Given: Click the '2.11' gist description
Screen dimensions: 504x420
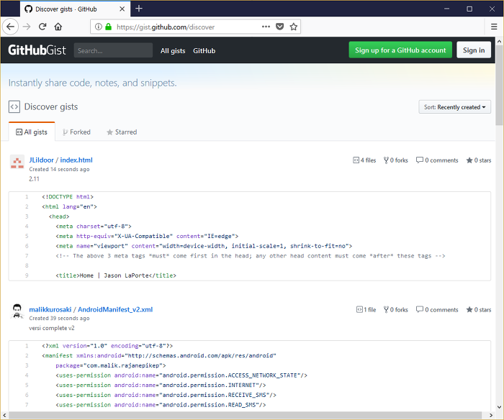Looking at the screenshot, I should point(34,179).
